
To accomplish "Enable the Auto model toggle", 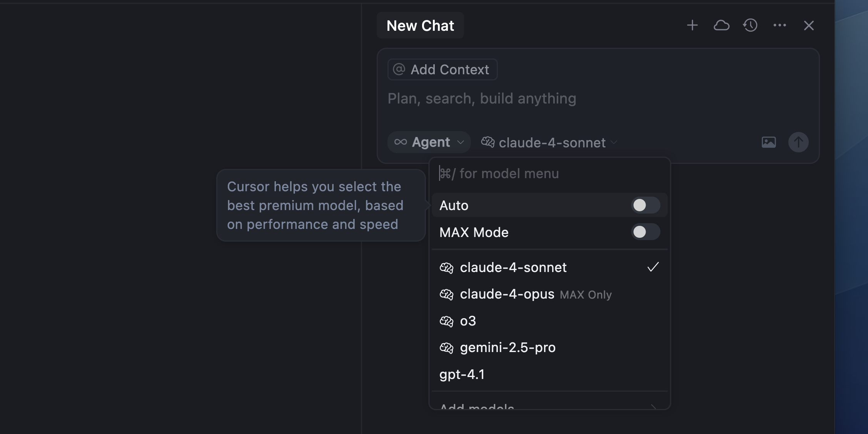I will pyautogui.click(x=645, y=205).
